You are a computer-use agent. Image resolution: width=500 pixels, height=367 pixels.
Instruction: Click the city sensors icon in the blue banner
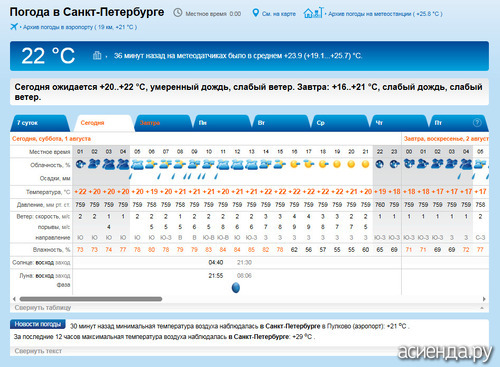[97, 55]
